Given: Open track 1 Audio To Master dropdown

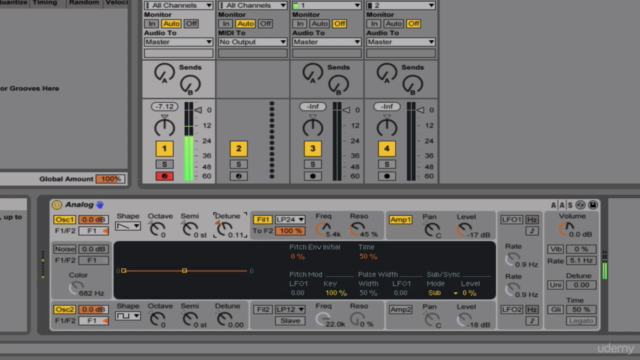Looking at the screenshot, I should pos(178,42).
